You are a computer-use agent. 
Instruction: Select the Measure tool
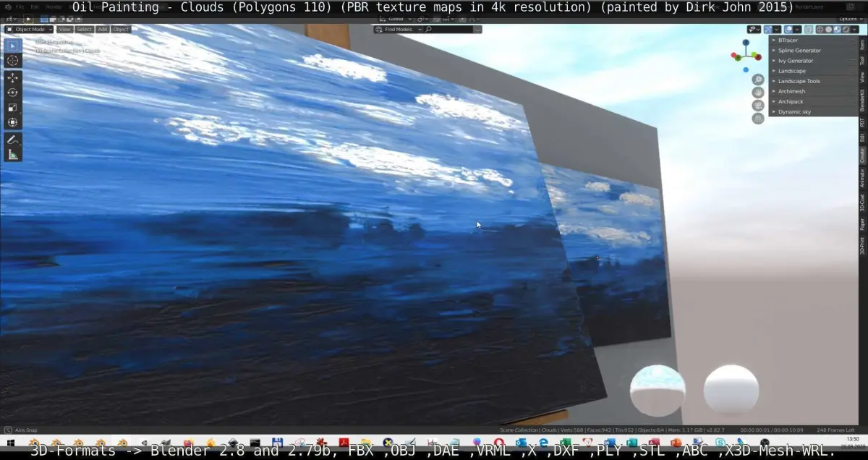click(13, 154)
